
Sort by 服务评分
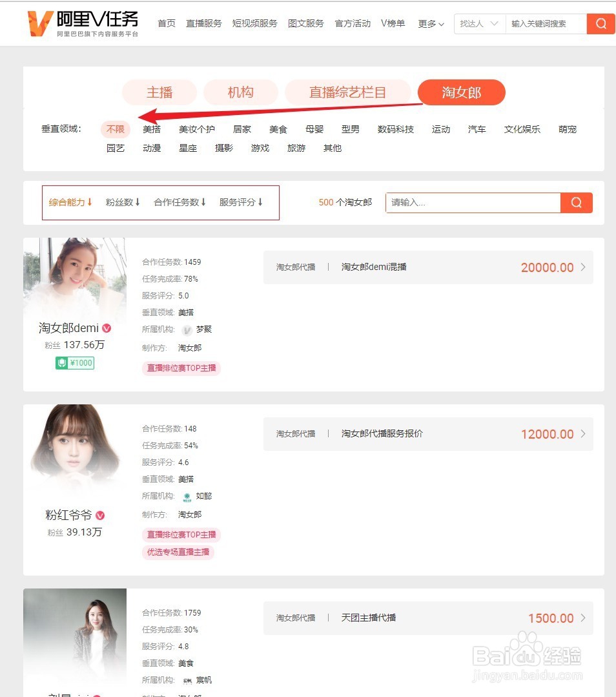click(x=241, y=202)
